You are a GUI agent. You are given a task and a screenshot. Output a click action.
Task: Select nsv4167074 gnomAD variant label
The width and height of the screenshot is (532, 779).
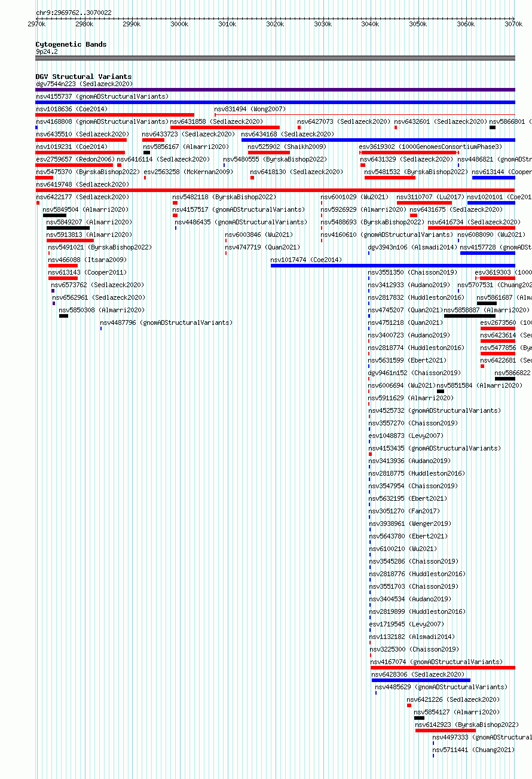(x=437, y=662)
